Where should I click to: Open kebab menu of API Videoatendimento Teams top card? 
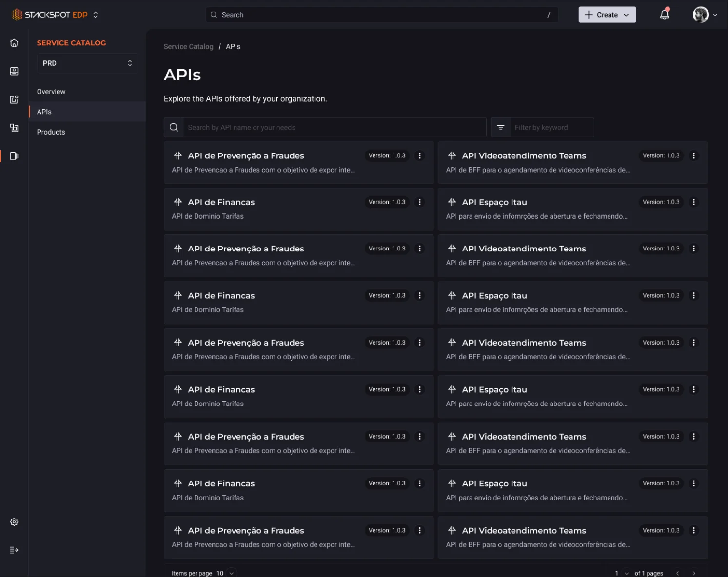point(694,156)
